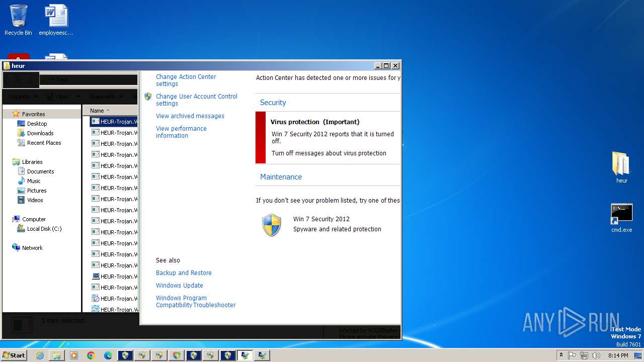Open the Share with dropdown in heur window
Viewport: 644px width, 362px height.
tap(105, 97)
